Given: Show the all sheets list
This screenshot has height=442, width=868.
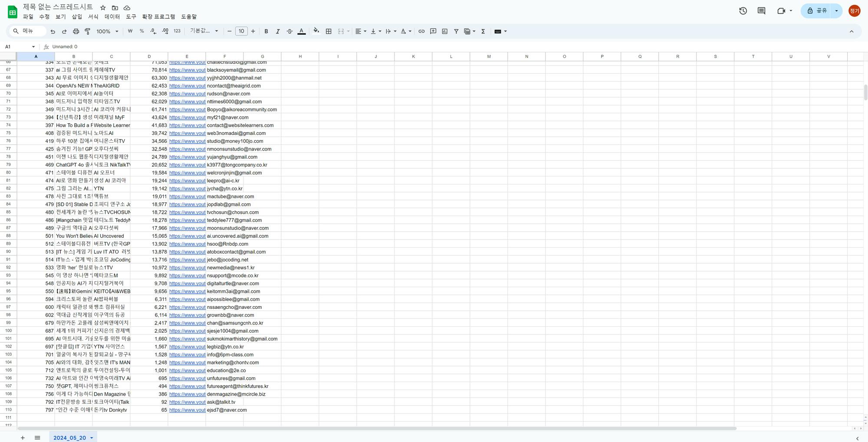Looking at the screenshot, I should click(37, 438).
